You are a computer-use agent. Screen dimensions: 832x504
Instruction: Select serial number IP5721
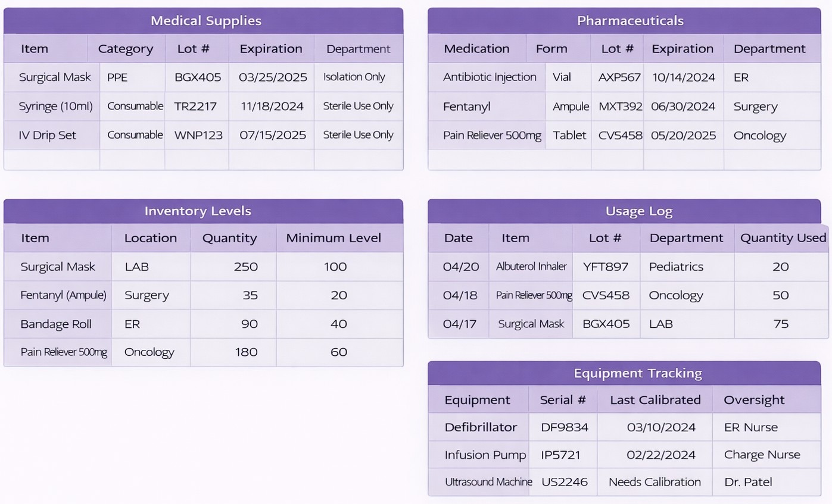pos(560,455)
